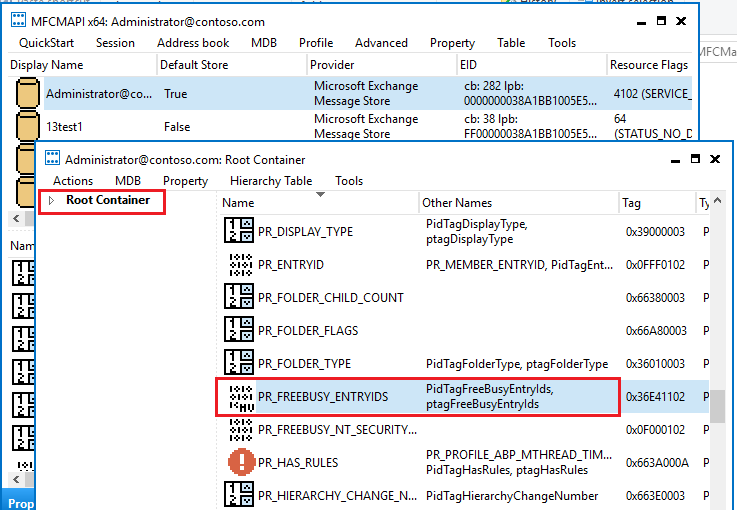The width and height of the screenshot is (737, 510).
Task: Sort by the Resource Flags column header
Action: pyautogui.click(x=649, y=64)
